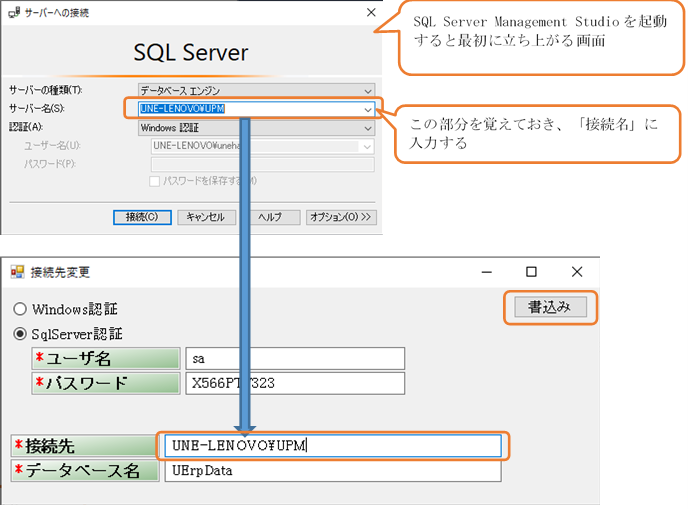
Task: Select the SqlServer認証 radio button
Action: [x=20, y=333]
